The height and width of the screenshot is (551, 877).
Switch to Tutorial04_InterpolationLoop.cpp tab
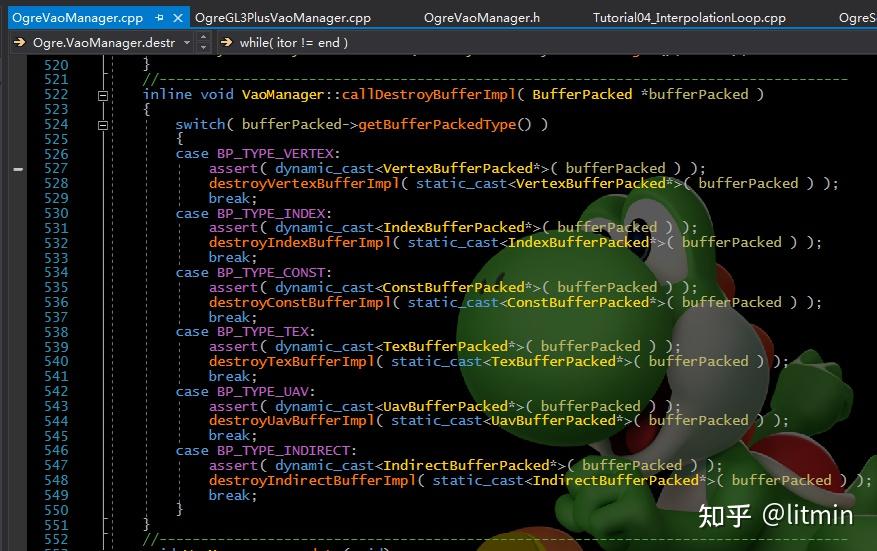tap(689, 18)
